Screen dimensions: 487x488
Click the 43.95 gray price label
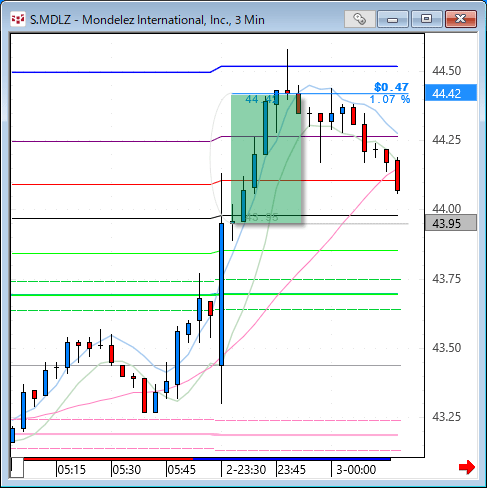451,223
